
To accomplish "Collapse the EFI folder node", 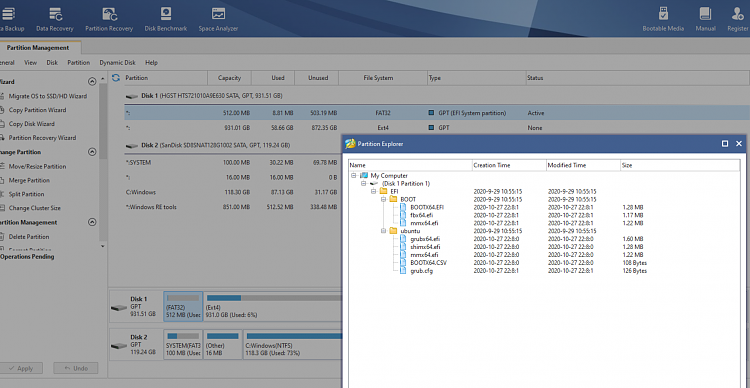I will pyautogui.click(x=374, y=191).
